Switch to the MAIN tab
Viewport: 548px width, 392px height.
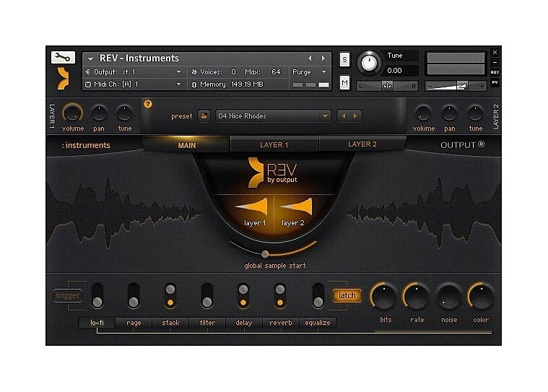(x=186, y=145)
